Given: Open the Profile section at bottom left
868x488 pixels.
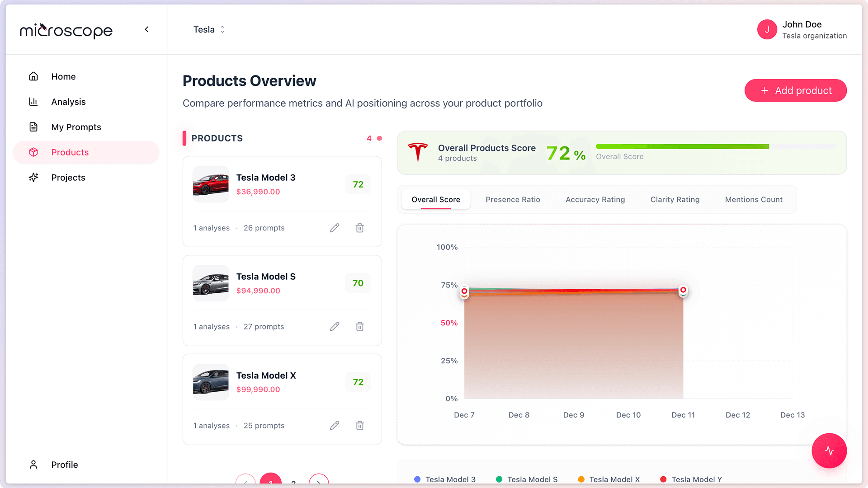Looking at the screenshot, I should tap(64, 465).
